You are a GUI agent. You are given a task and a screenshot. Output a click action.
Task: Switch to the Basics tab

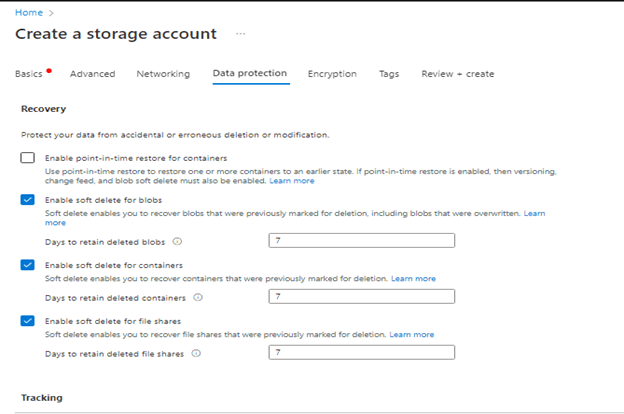(x=30, y=74)
